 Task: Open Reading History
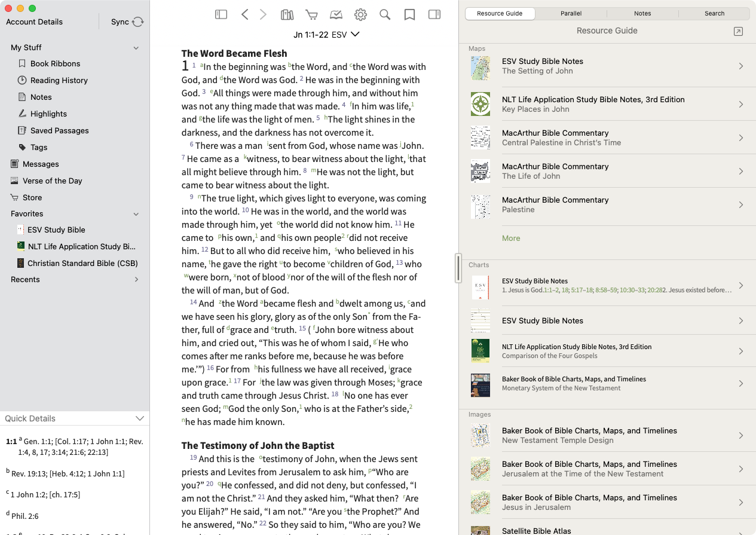(59, 80)
